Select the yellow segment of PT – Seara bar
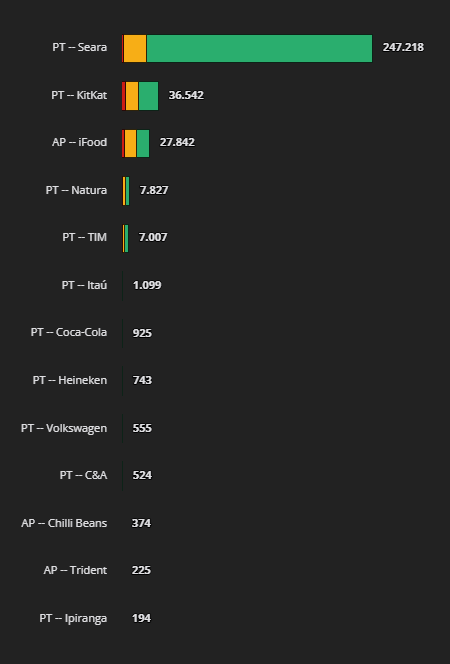450x664 pixels. [135, 48]
